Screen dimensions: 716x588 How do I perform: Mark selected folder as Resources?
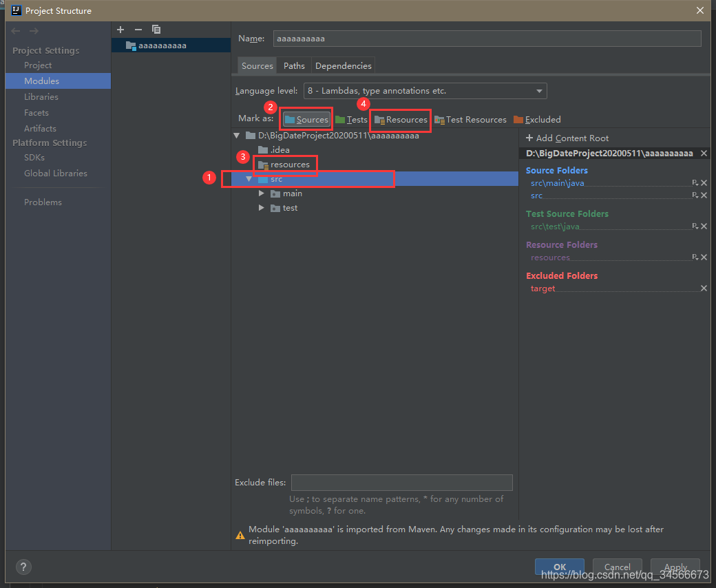coord(401,120)
